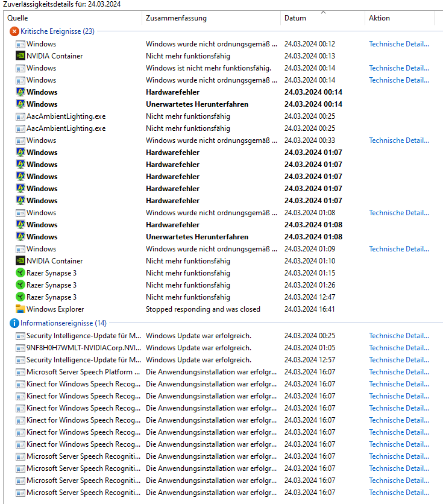Click the Windows entry icon at 00:33

(x=20, y=140)
